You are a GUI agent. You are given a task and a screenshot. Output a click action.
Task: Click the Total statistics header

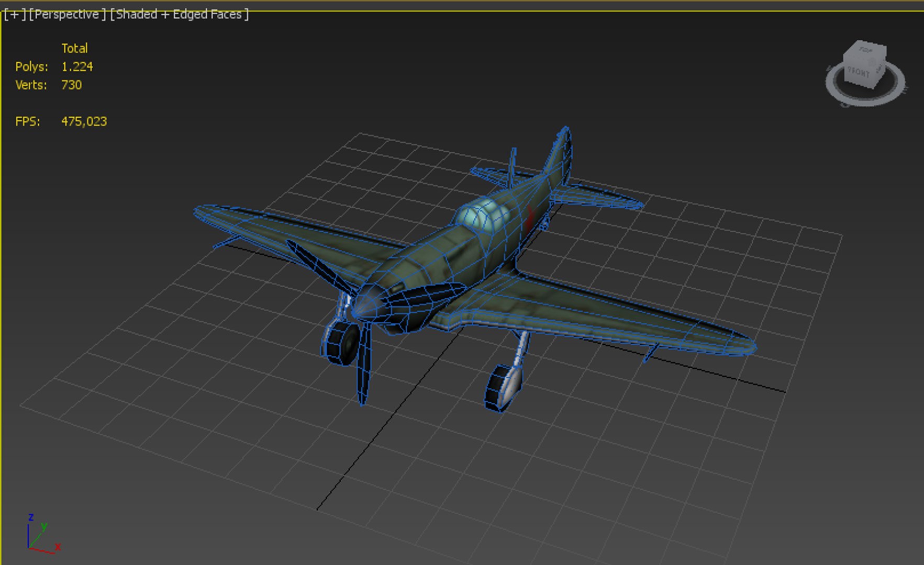click(x=74, y=49)
